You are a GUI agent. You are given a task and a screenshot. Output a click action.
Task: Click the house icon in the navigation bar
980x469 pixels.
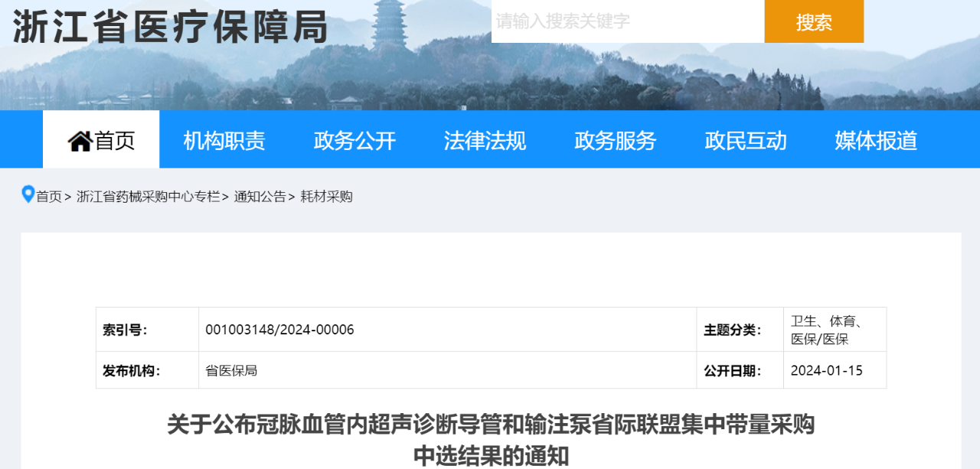click(80, 141)
